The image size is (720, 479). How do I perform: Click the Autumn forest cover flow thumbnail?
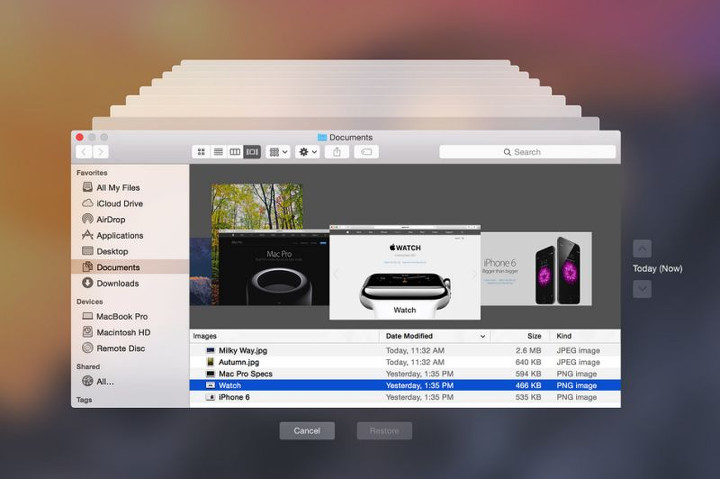(257, 206)
